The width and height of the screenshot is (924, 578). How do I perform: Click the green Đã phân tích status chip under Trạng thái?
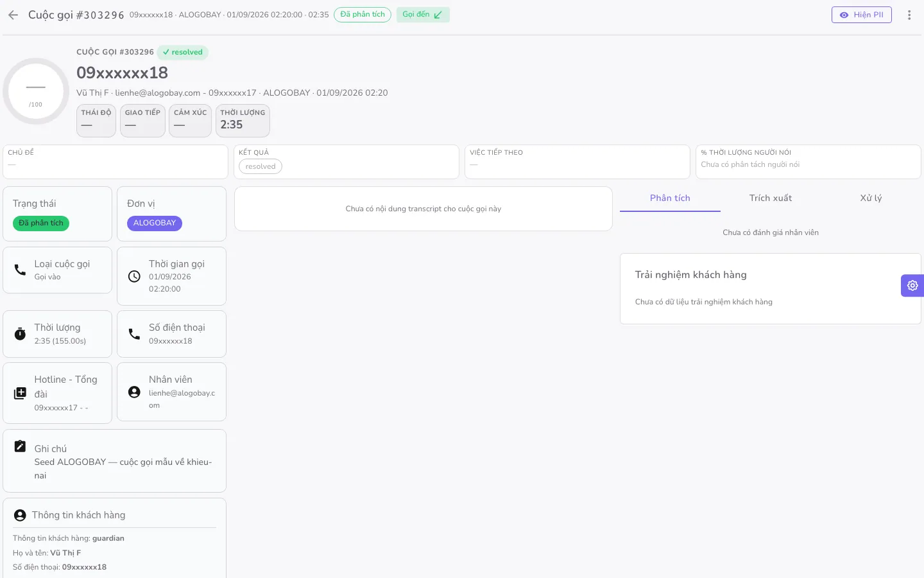click(x=41, y=223)
